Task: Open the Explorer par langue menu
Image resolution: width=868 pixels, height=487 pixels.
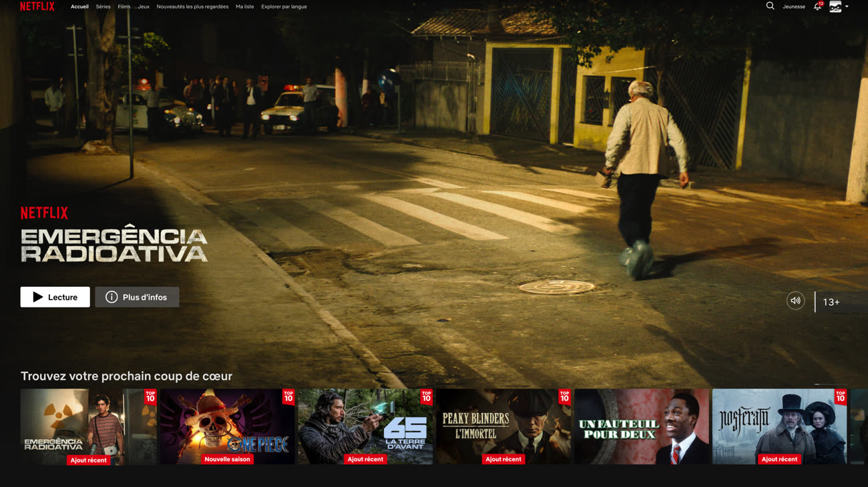Action: [x=284, y=7]
